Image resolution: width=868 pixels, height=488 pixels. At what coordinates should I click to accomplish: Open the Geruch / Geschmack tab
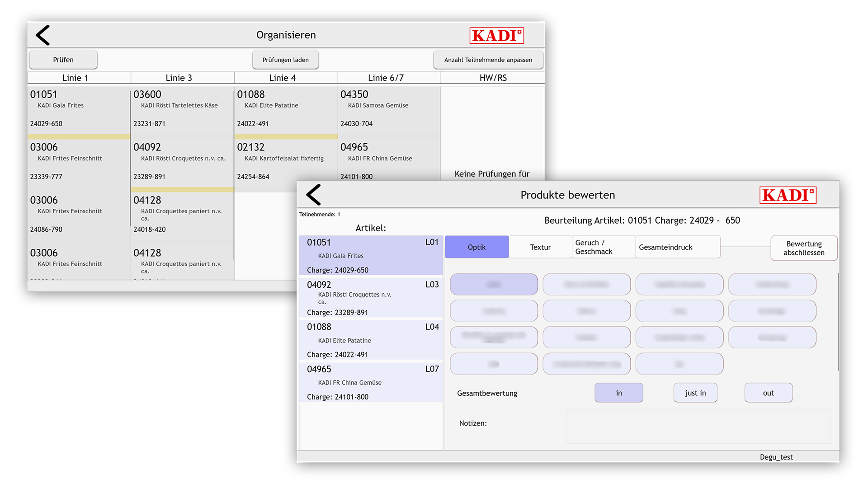[603, 247]
